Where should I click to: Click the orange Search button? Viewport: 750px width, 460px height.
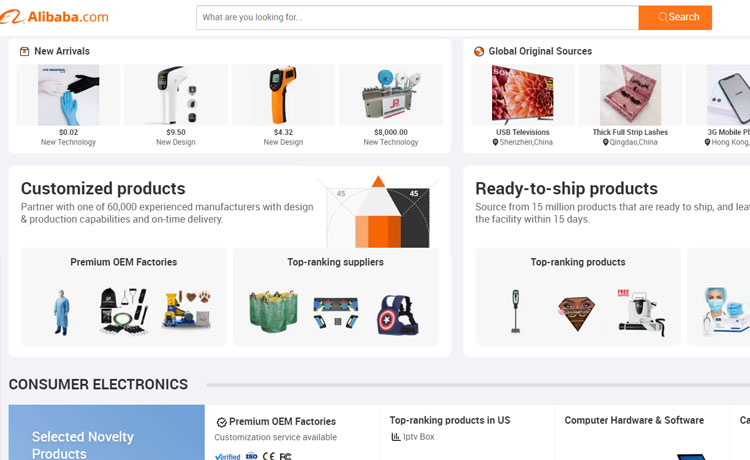coord(675,17)
